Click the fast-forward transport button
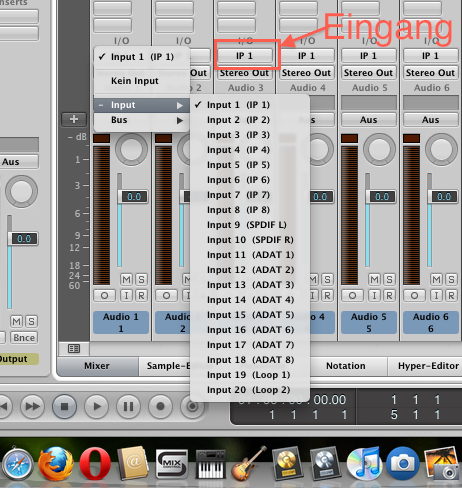Viewport: 462px width, 488px height. click(x=32, y=406)
